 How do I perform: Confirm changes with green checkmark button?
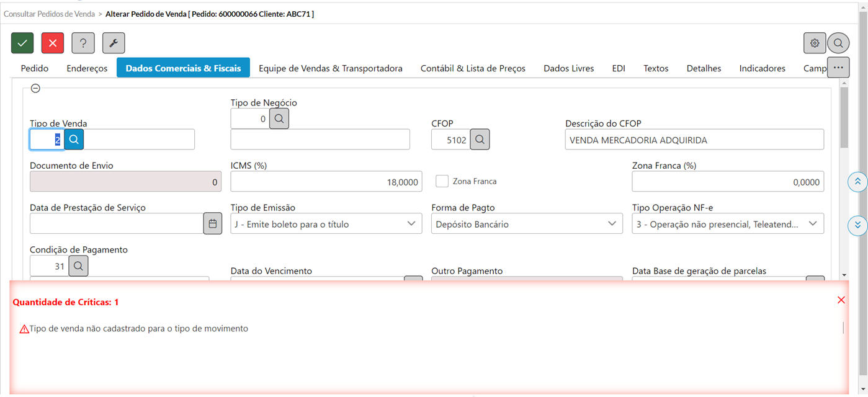(22, 43)
